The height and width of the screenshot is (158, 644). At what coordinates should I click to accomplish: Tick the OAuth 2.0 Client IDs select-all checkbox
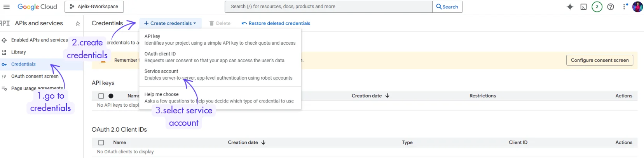pyautogui.click(x=101, y=142)
